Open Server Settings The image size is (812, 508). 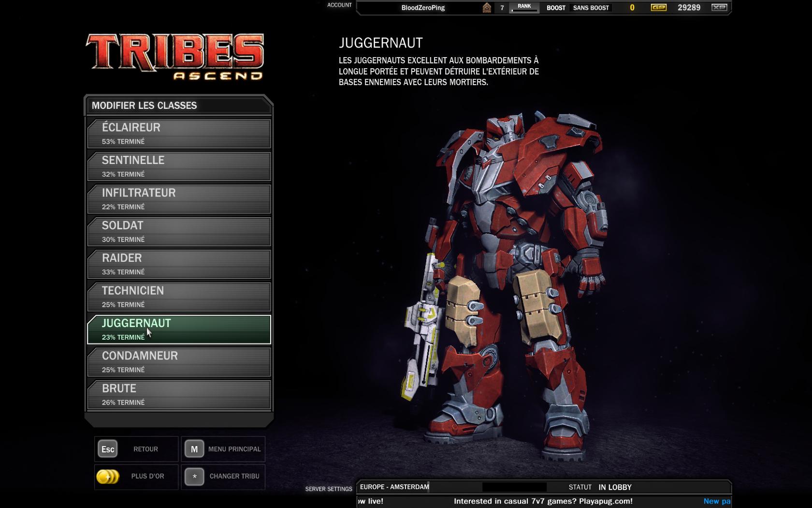coord(329,489)
